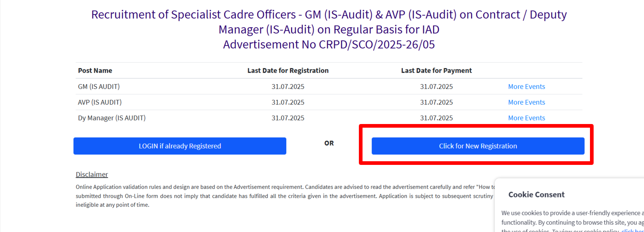Click 'Last Date for Registration' column header
The image size is (644, 232).
[288, 70]
